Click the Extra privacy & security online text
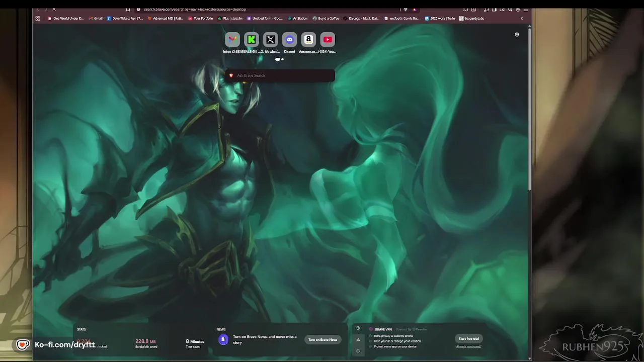This screenshot has width=644, height=362. 393,336
